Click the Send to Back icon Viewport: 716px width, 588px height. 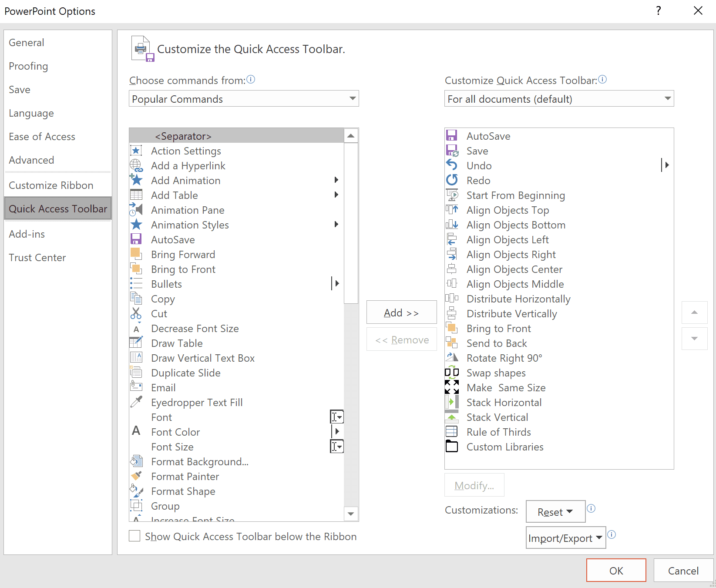click(452, 343)
